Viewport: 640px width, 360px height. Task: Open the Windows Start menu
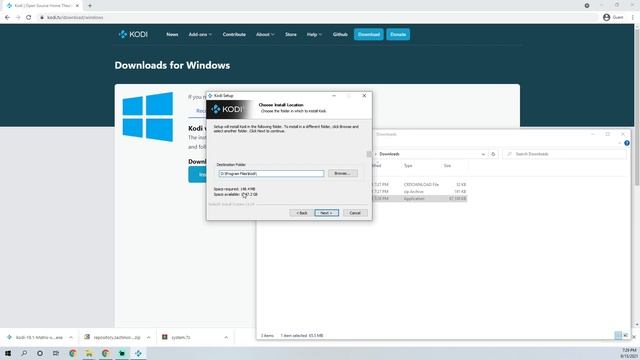(x=8, y=353)
